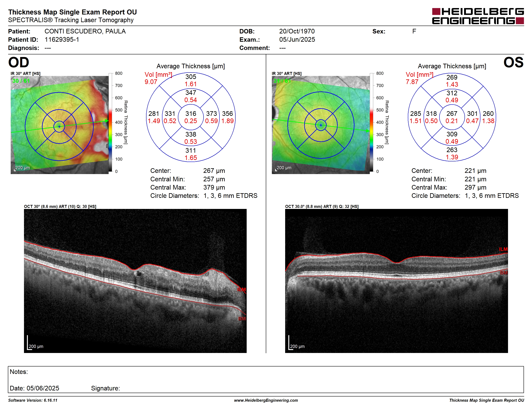Click the OS eye heading

(513, 62)
